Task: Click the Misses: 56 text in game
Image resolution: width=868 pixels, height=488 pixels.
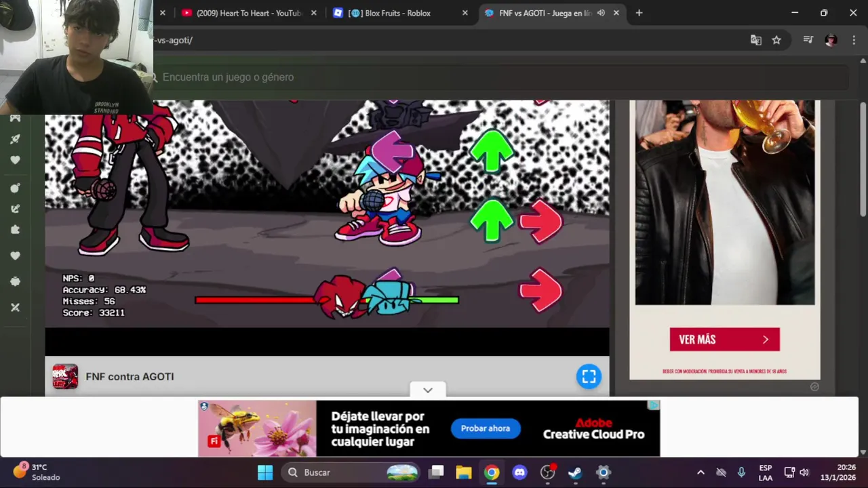Action: tap(89, 301)
